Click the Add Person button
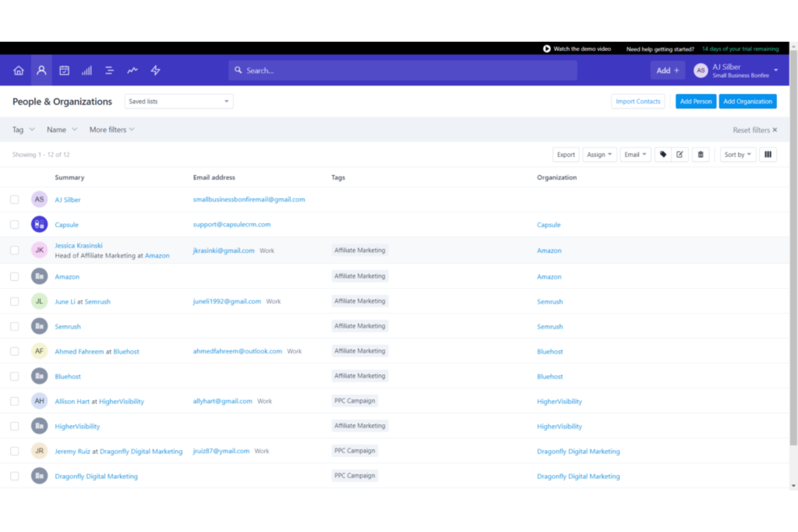The image size is (798, 532). point(696,101)
